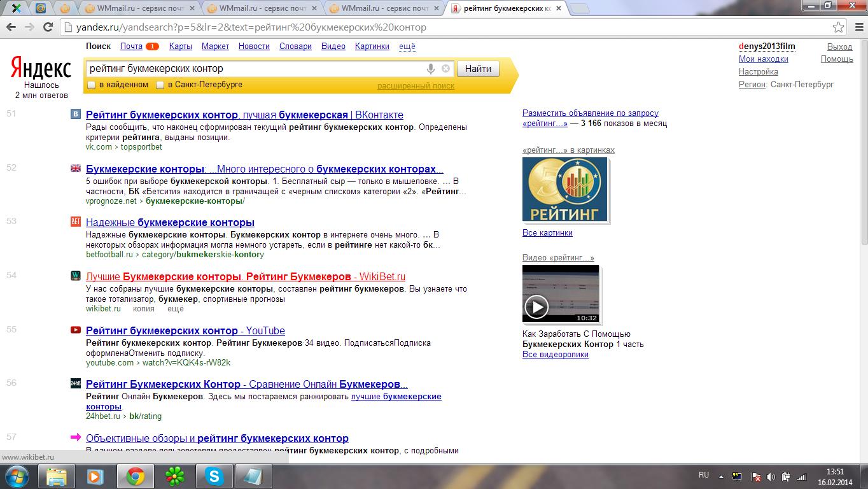The image size is (868, 489).
Task: Go forward with the browser forward arrow
Action: [29, 27]
